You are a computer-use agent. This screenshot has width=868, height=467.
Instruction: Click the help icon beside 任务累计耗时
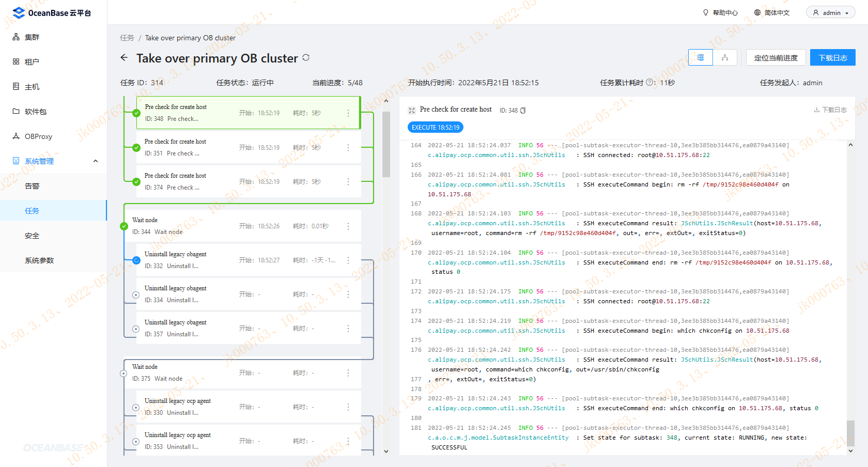pyautogui.click(x=649, y=82)
